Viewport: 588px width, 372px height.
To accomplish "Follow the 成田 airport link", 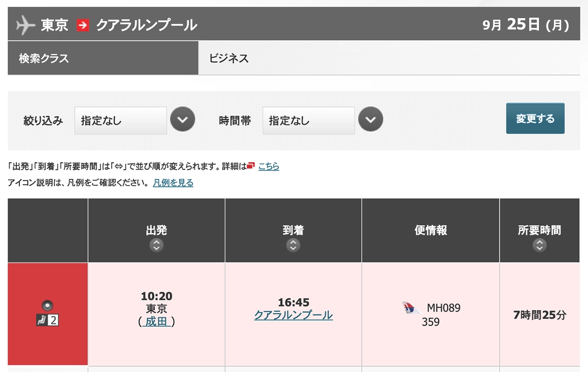I will tap(157, 321).
